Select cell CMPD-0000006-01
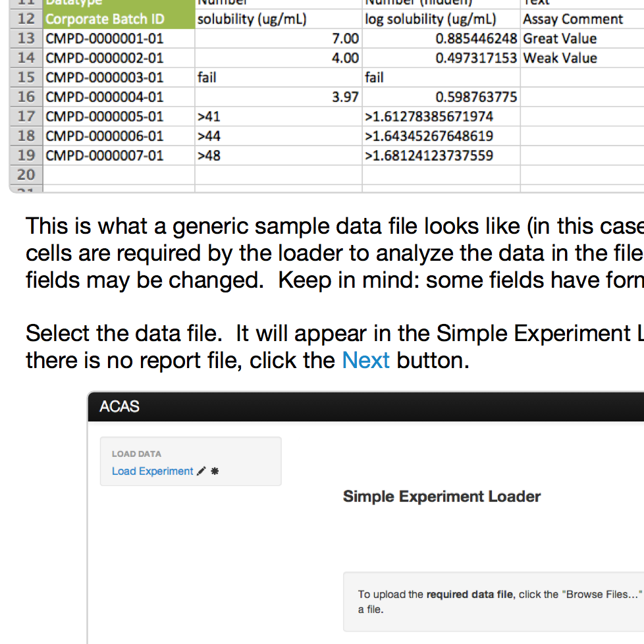The height and width of the screenshot is (644, 644). [x=119, y=136]
